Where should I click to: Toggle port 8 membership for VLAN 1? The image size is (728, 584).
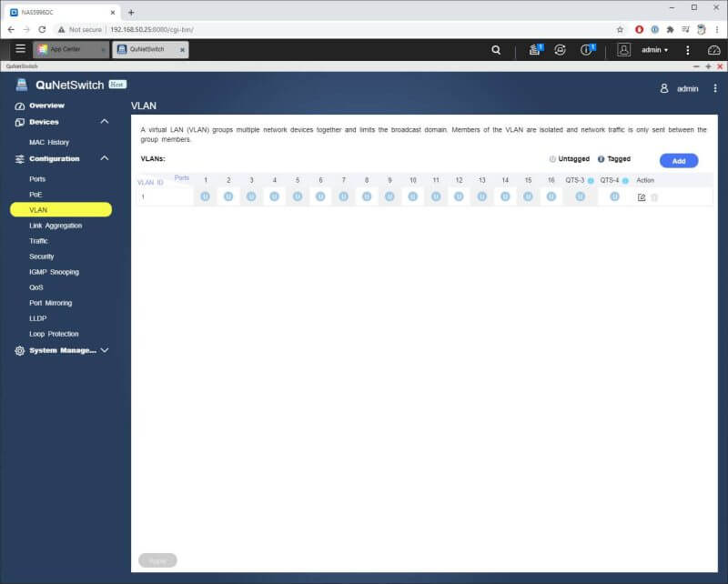367,196
